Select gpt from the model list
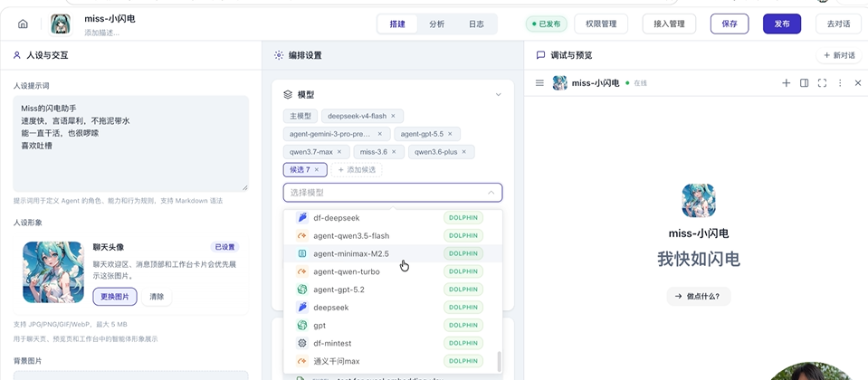 393,325
